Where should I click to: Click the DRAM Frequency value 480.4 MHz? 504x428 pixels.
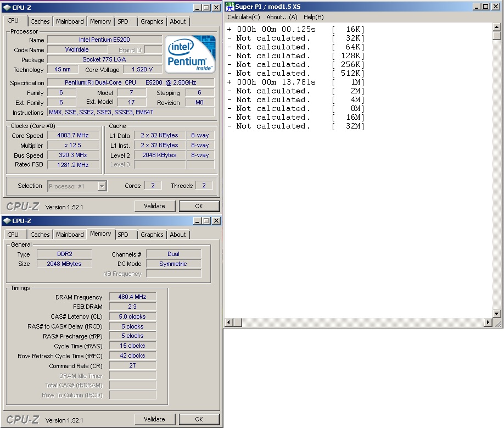point(132,297)
